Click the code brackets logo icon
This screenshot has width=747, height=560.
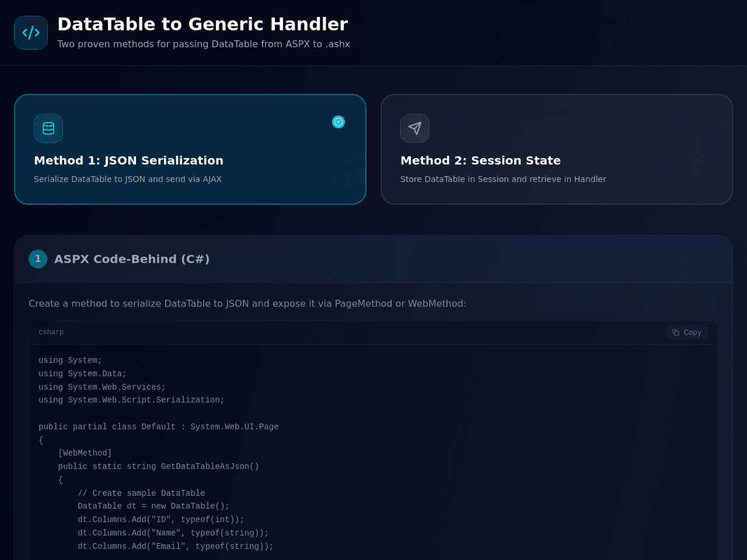pyautogui.click(x=31, y=33)
